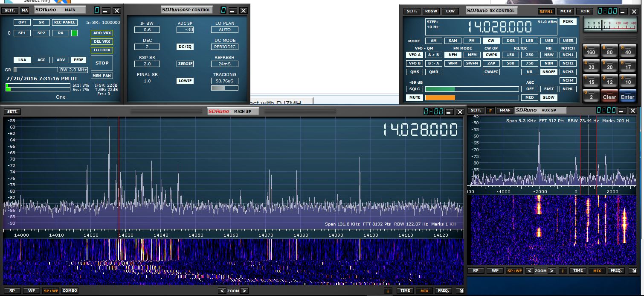Toggle the LOWIF mode button
The image size is (644, 296).
(185, 81)
